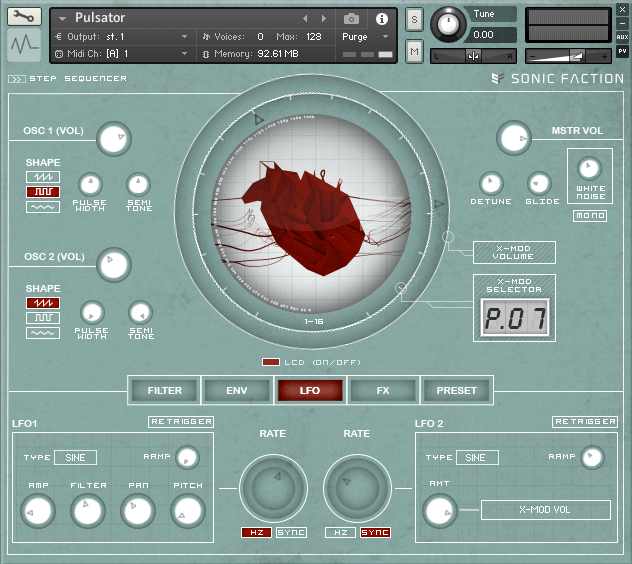Click the waveform instrument icon

(x=24, y=44)
